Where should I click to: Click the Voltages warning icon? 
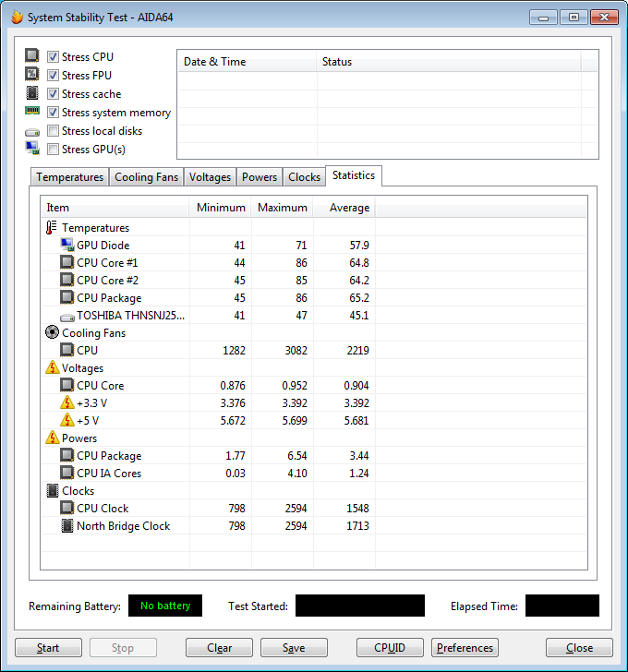(x=52, y=368)
